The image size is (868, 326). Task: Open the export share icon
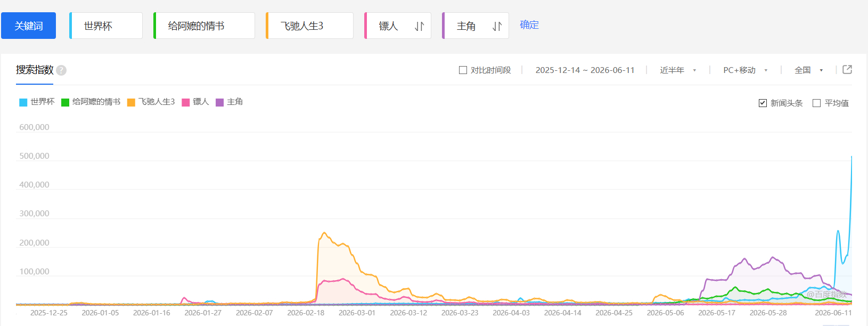847,70
